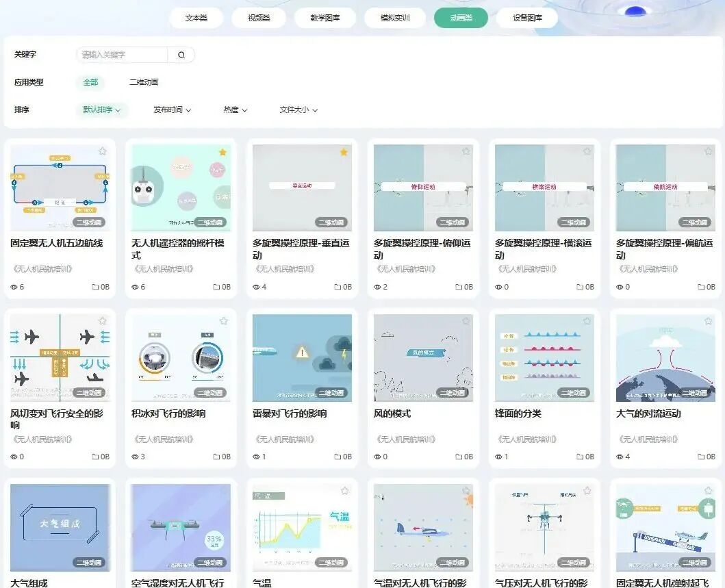Expand the 默认排序 sort dropdown
The width and height of the screenshot is (725, 588).
101,110
